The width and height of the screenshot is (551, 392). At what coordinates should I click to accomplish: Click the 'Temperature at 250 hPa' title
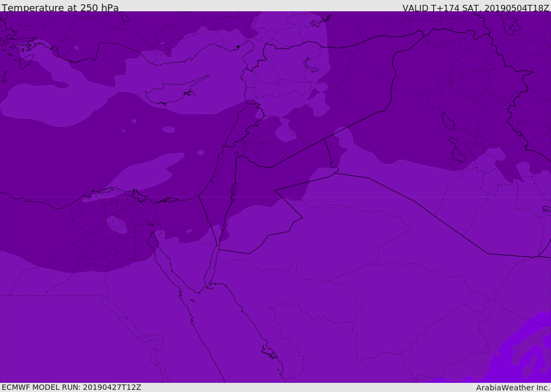coord(60,8)
